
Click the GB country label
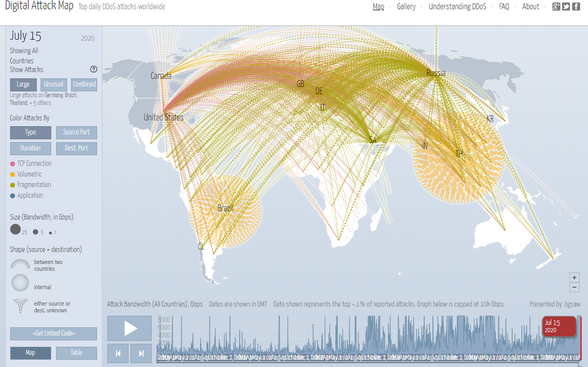(x=300, y=84)
